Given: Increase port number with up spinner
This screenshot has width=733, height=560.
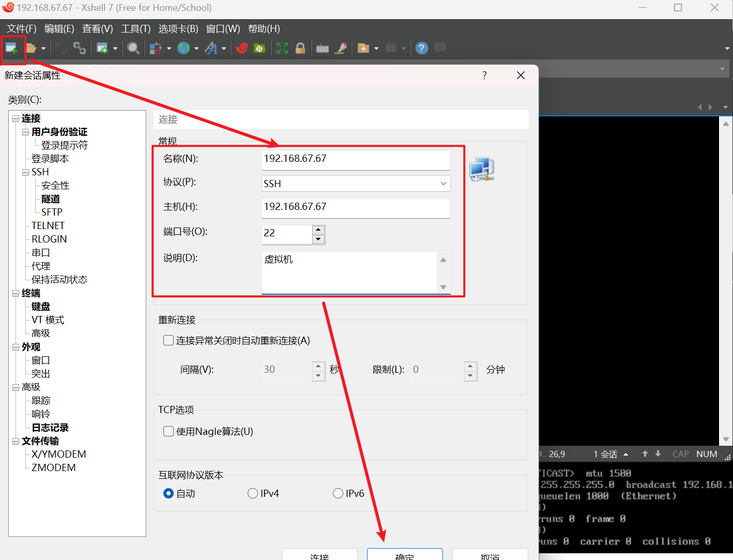Looking at the screenshot, I should [x=318, y=230].
